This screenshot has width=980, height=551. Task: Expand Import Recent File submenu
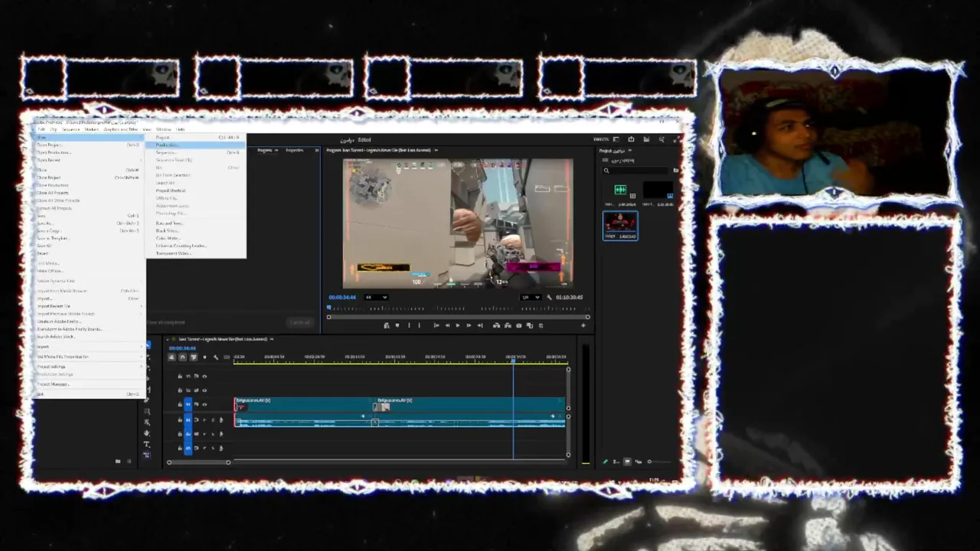(x=90, y=306)
